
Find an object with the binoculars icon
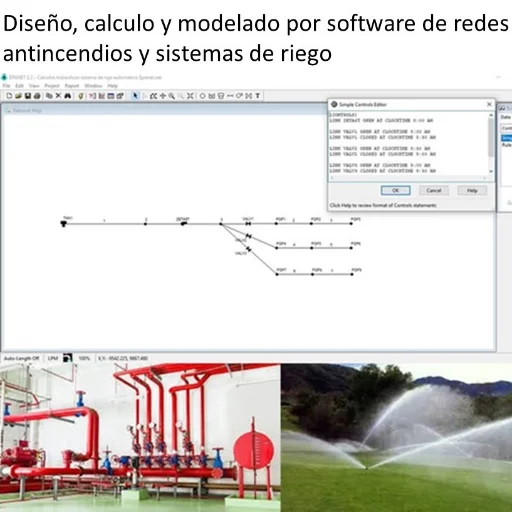[x=68, y=96]
